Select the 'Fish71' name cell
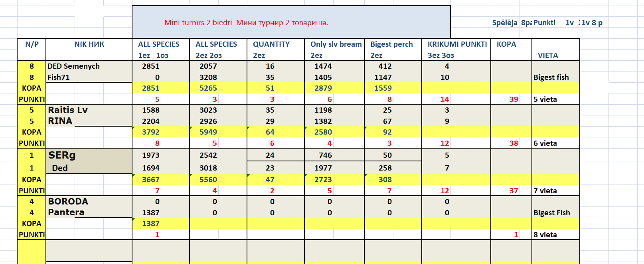The width and height of the screenshot is (644, 264). tap(59, 77)
